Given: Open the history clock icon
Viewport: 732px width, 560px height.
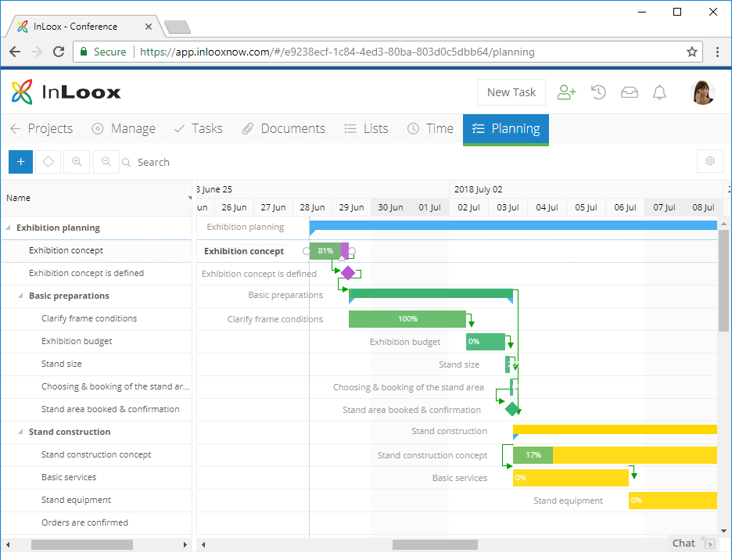Looking at the screenshot, I should pyautogui.click(x=598, y=92).
